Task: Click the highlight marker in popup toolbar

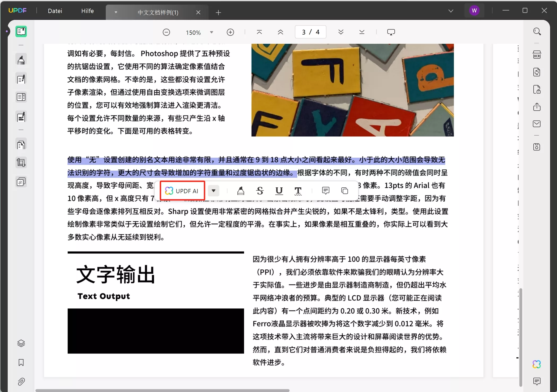Action: pyautogui.click(x=241, y=191)
